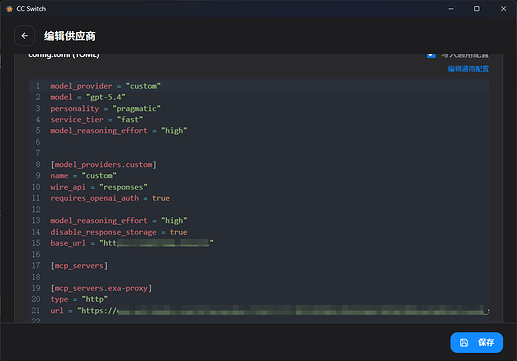Image resolution: width=517 pixels, height=361 pixels.
Task: Click the line model = "gpt-5.4"
Action: pos(88,97)
